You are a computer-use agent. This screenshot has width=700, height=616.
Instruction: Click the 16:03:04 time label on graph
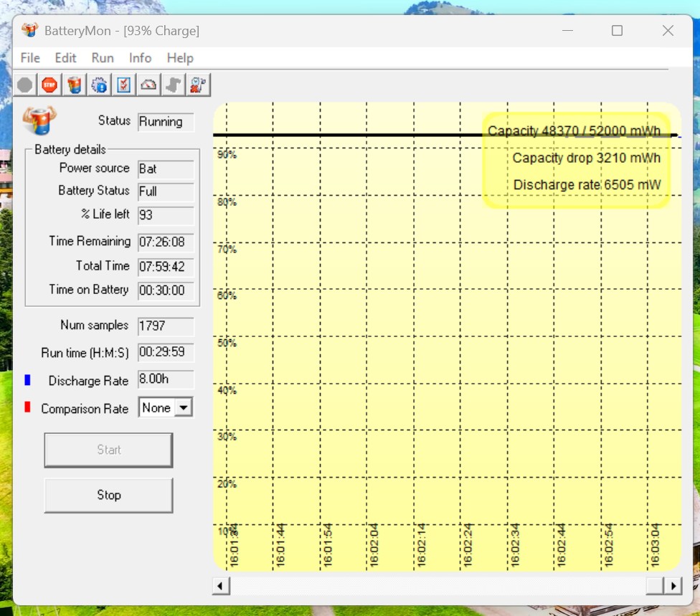tap(655, 545)
